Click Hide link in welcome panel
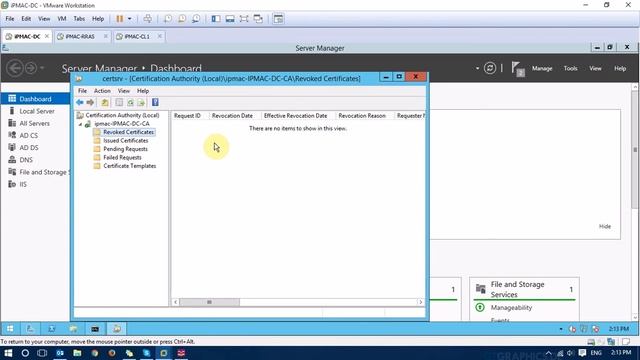Viewport: 640px width, 360px height. pos(604,226)
